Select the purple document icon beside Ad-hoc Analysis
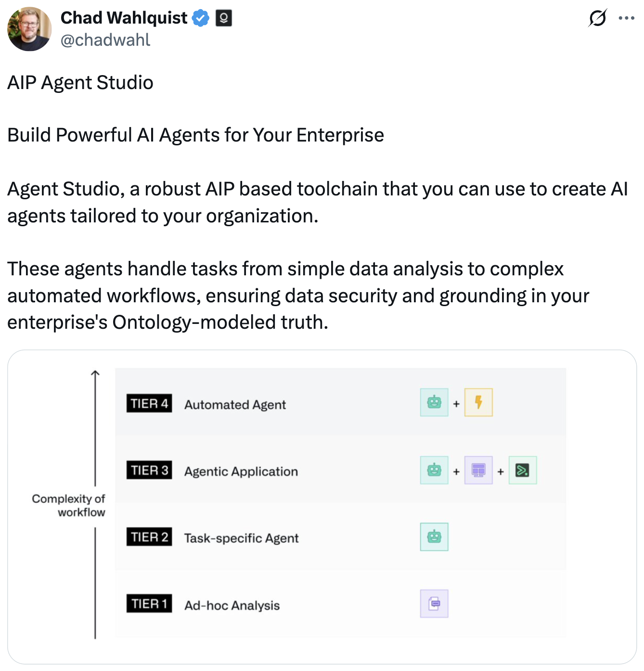Image resolution: width=644 pixels, height=671 pixels. point(434,604)
